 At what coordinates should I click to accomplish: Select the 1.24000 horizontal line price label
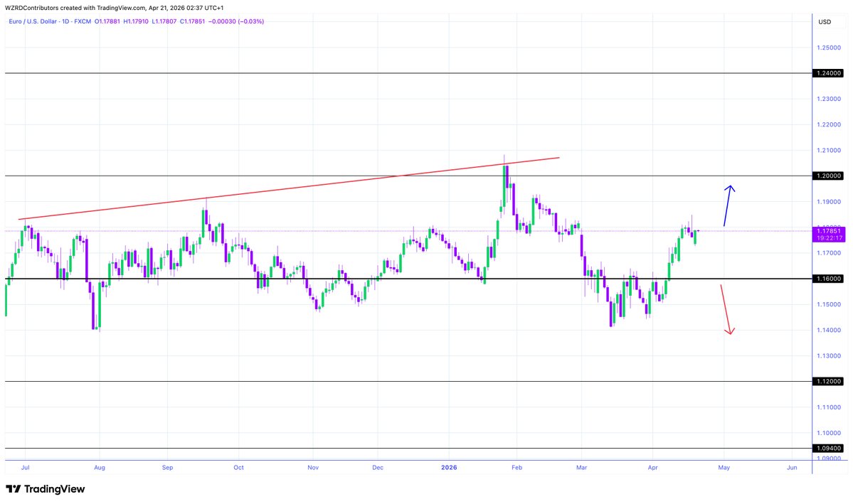pos(828,73)
